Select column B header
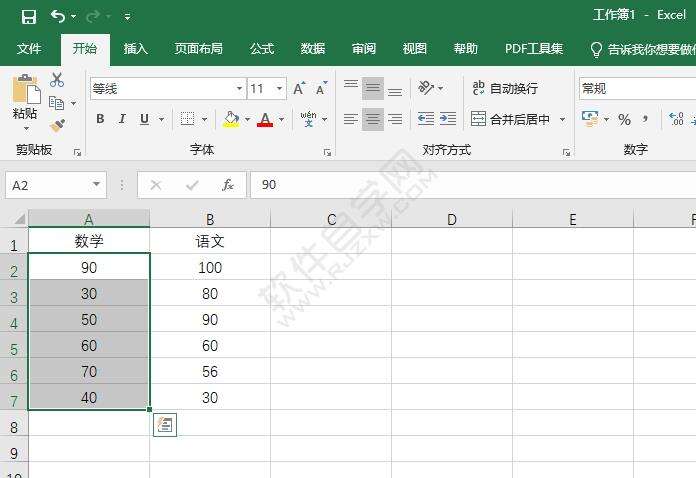Image resolution: width=696 pixels, height=478 pixels. tap(210, 219)
